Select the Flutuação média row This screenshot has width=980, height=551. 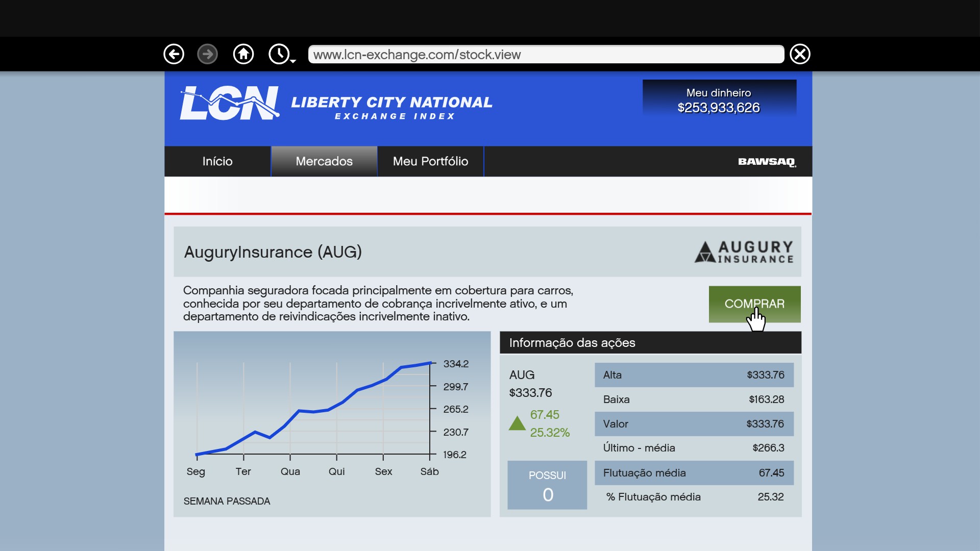[694, 473]
